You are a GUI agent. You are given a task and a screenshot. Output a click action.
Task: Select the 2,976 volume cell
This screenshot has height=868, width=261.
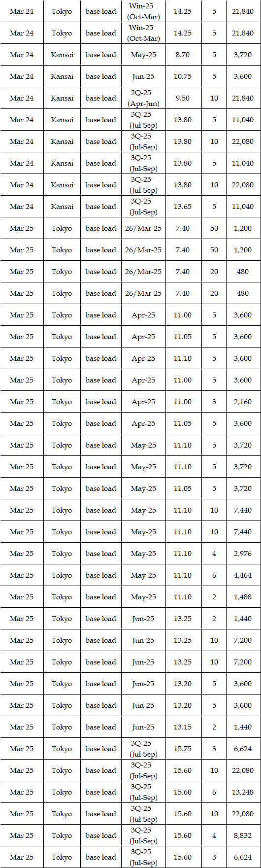(243, 554)
